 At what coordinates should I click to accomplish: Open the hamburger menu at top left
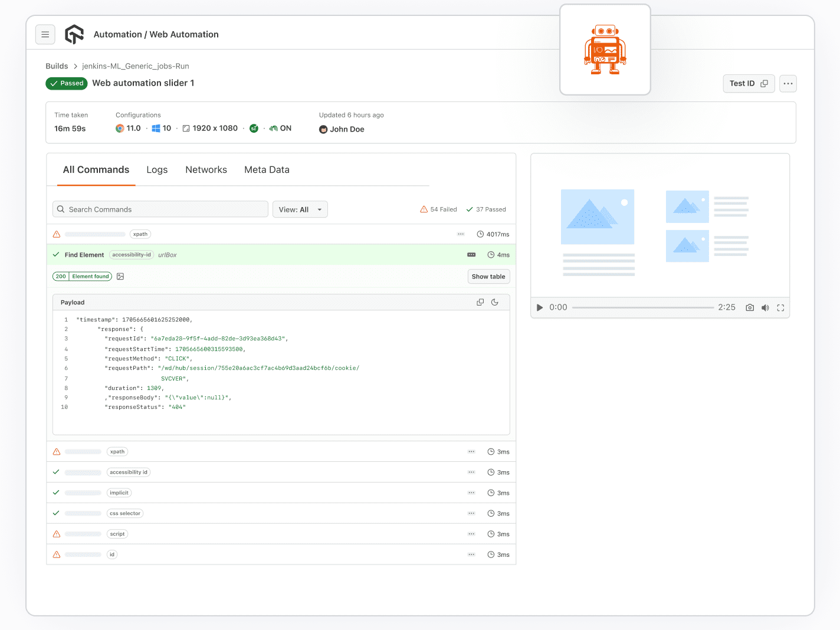point(45,34)
